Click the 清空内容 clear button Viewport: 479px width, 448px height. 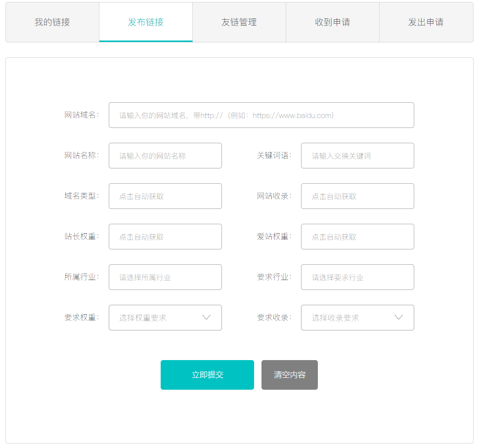pyautogui.click(x=289, y=375)
